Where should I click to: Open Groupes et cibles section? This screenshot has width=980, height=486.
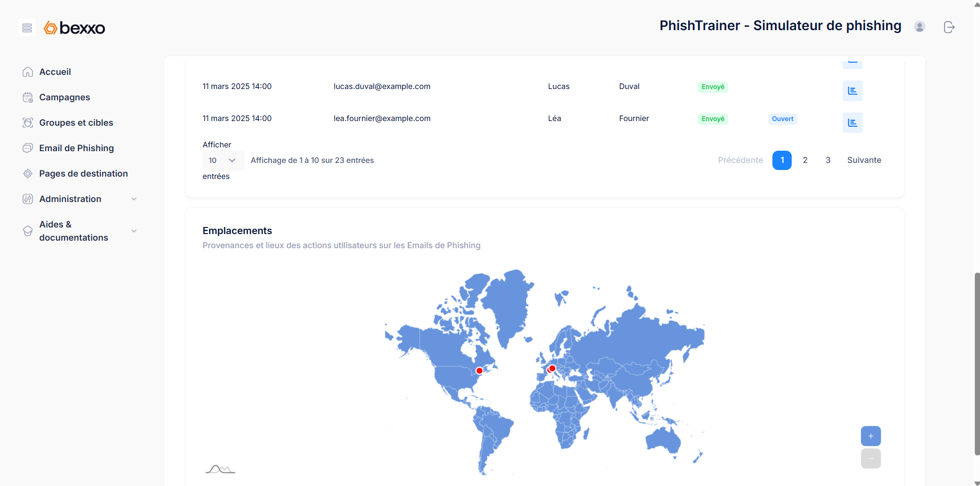[x=76, y=123]
